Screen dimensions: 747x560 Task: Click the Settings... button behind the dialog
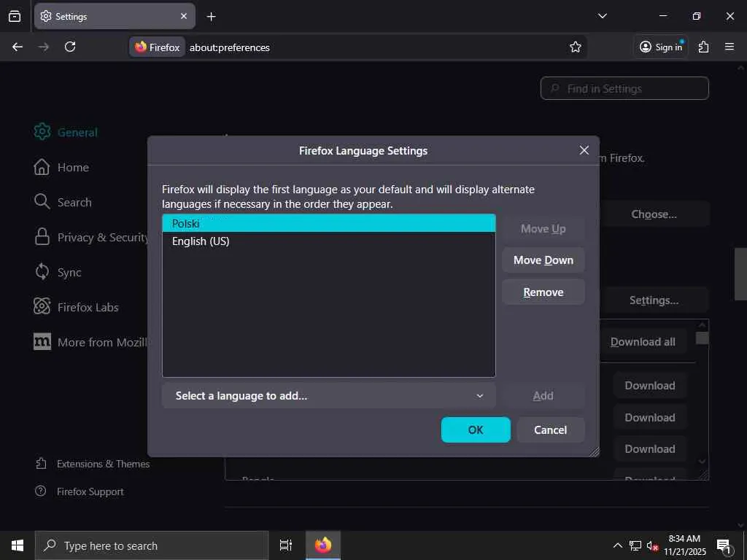pos(654,300)
